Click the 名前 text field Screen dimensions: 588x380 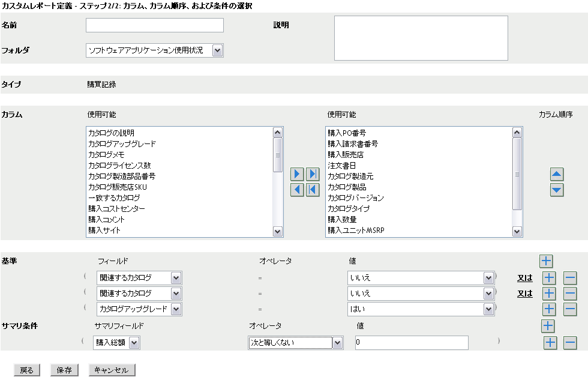tap(155, 25)
